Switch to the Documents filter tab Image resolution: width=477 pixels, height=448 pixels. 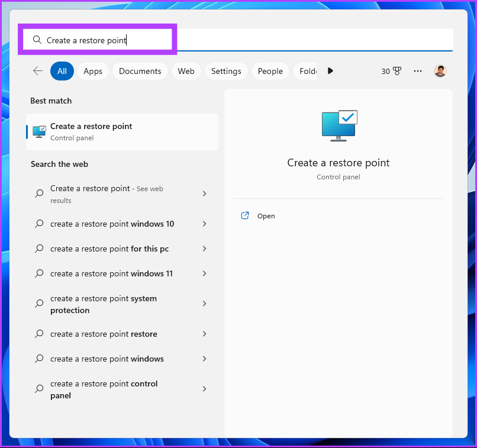[140, 71]
